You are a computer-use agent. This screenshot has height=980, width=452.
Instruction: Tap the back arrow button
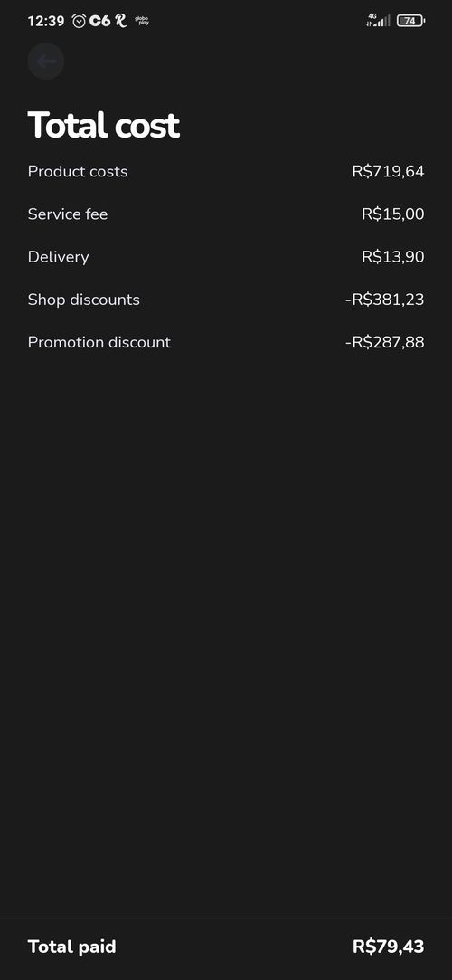pos(45,62)
